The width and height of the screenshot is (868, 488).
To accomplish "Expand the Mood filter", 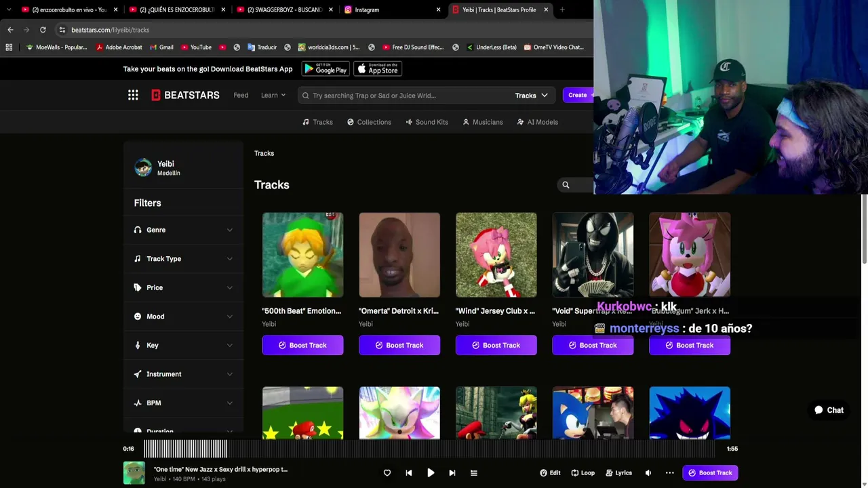I will 183,317.
